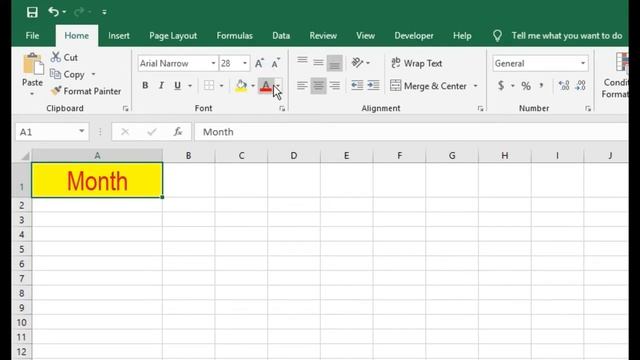The height and width of the screenshot is (360, 640).
Task: Expand the Paste options arrow
Action: [x=32, y=94]
